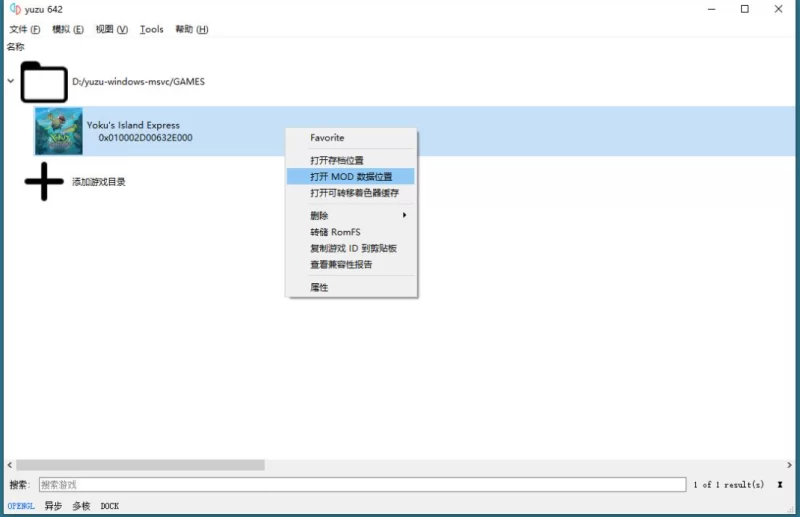
Task: Click the plus icon to add a game directory
Action: click(x=44, y=181)
